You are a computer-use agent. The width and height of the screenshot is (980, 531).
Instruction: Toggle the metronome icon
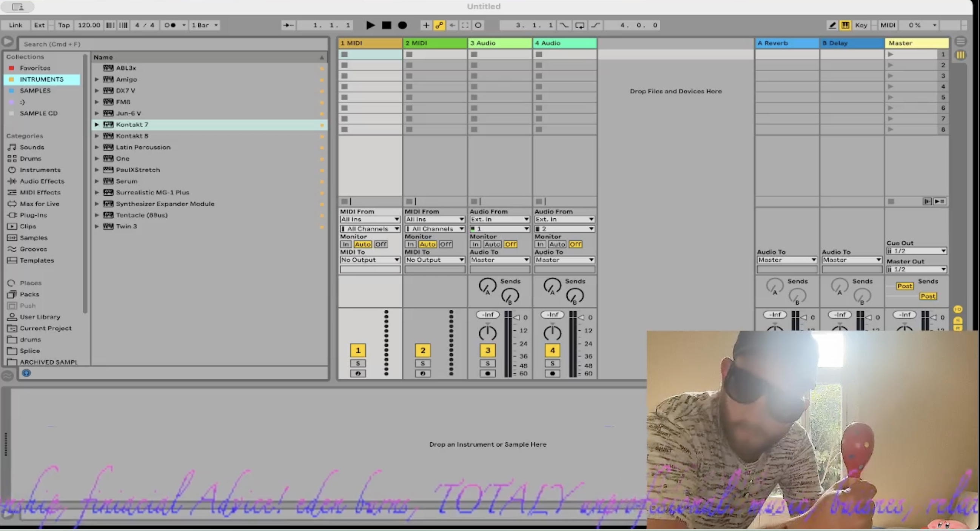[169, 25]
